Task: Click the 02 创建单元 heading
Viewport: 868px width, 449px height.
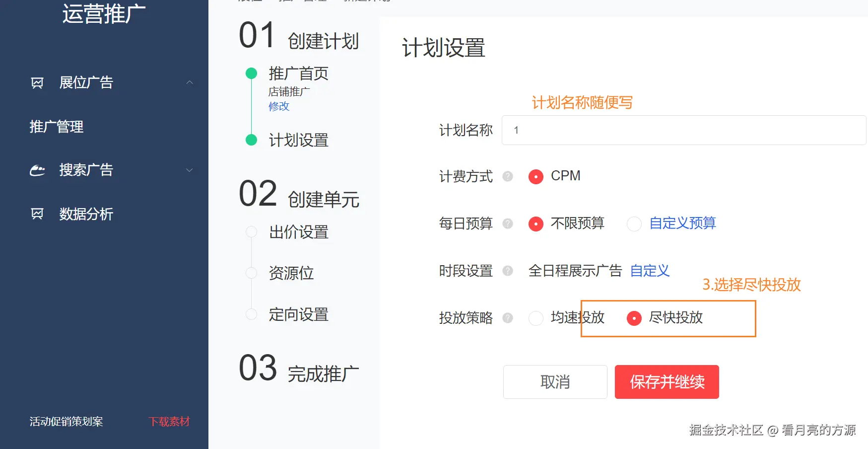Action: [299, 194]
